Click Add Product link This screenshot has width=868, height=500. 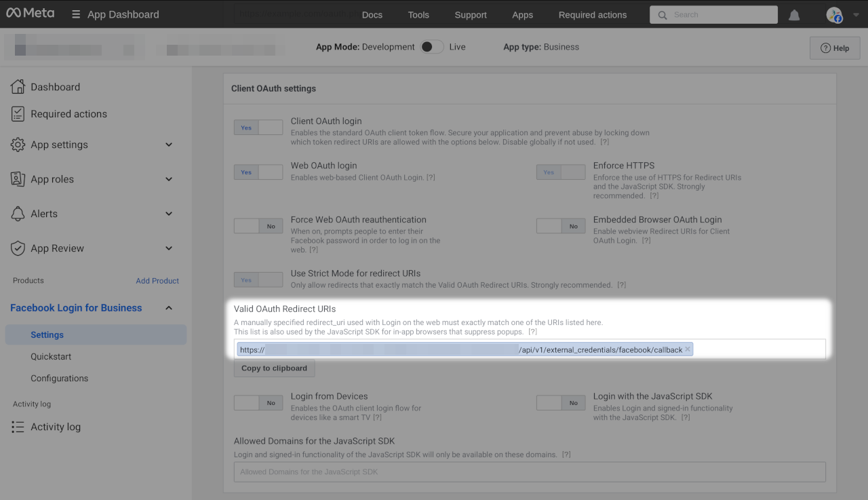(157, 281)
